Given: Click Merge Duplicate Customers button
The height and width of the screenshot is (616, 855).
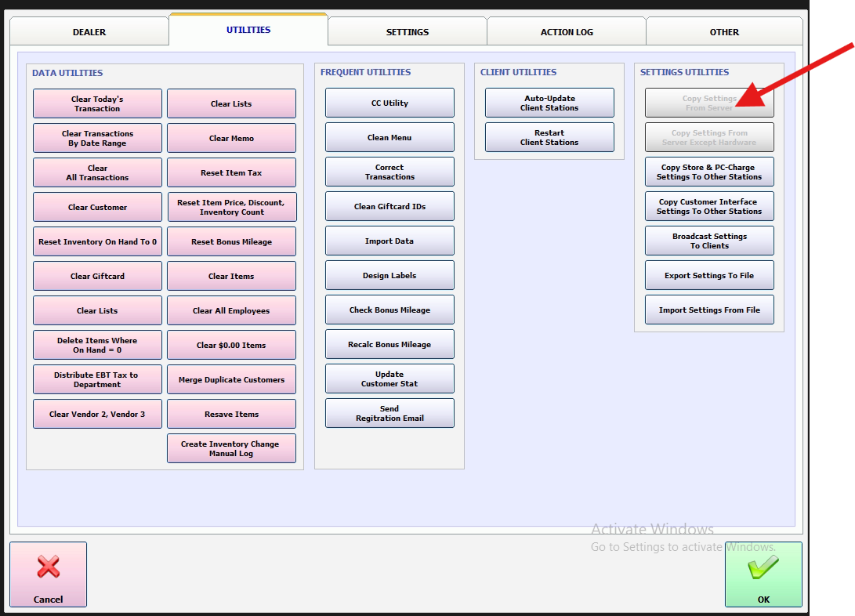Looking at the screenshot, I should [232, 379].
